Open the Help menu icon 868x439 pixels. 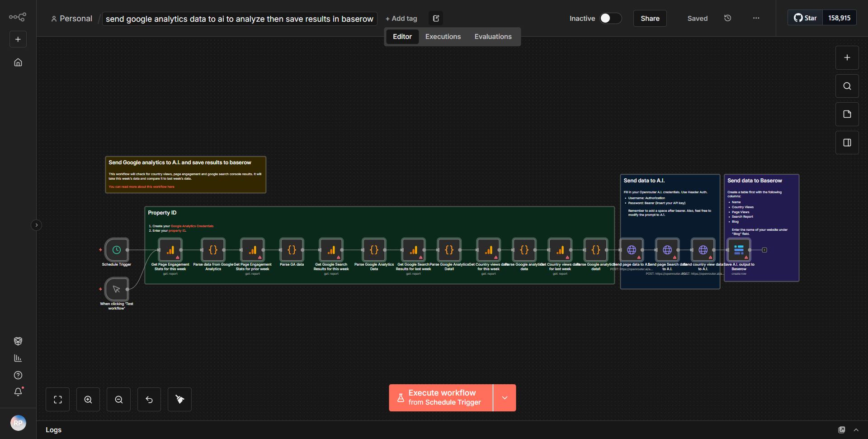click(x=18, y=375)
